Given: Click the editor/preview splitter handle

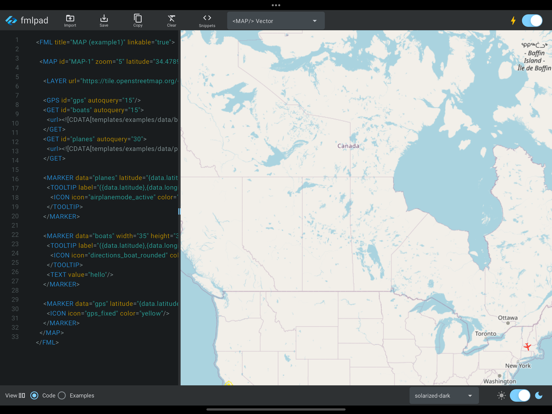Looking at the screenshot, I should pos(179,211).
